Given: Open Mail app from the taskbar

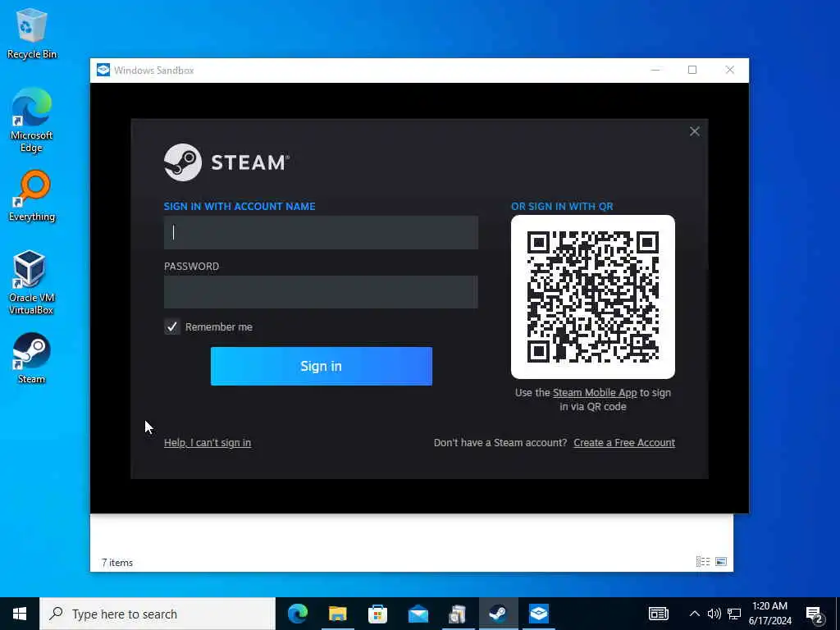Looking at the screenshot, I should [418, 614].
